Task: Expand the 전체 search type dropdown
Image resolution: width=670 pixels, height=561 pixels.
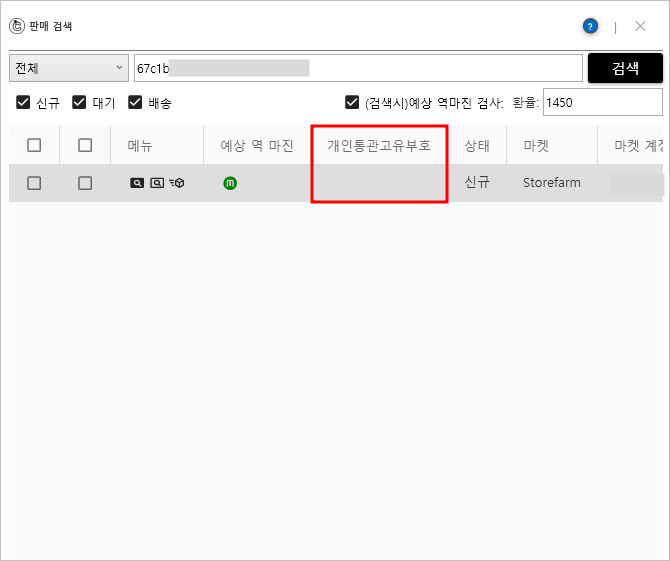Action: pyautogui.click(x=69, y=68)
